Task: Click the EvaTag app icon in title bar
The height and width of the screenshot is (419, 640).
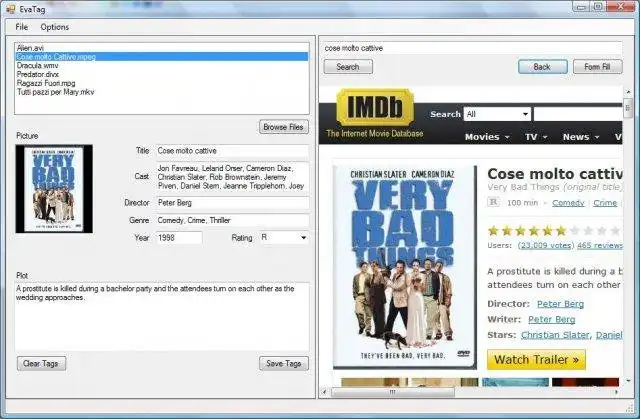Action: (10, 9)
